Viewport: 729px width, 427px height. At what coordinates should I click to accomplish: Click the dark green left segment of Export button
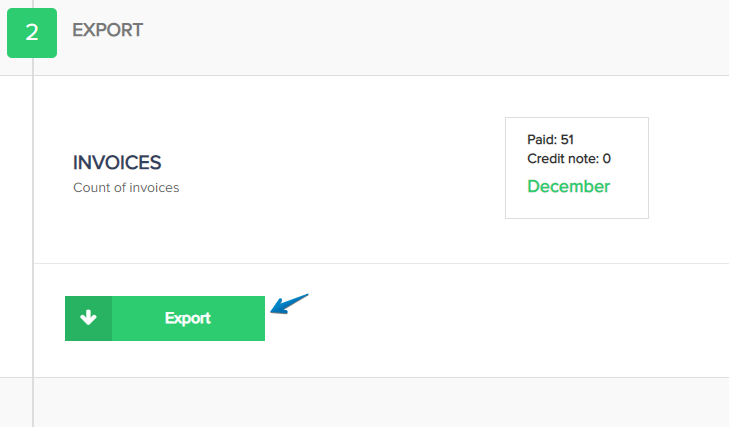88,318
